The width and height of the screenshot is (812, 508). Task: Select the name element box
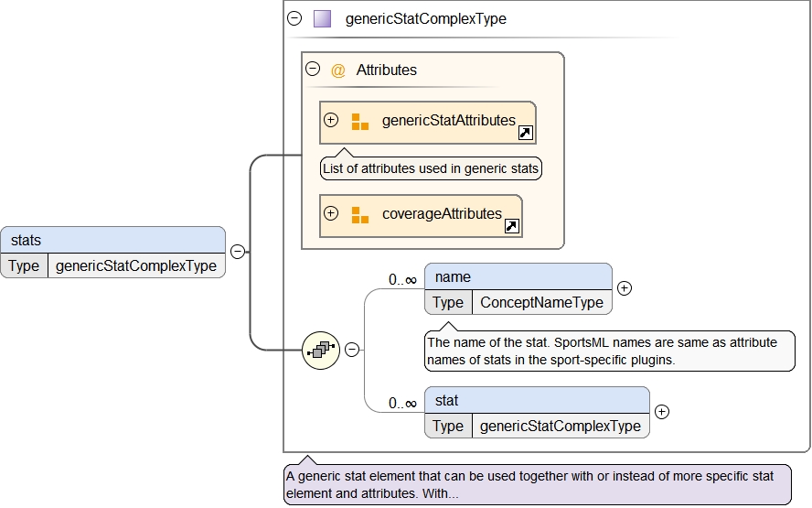(518, 276)
